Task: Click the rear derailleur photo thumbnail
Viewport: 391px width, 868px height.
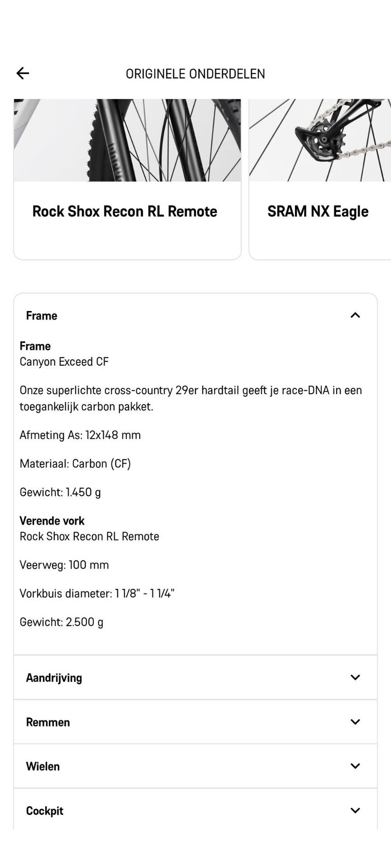Action: point(320,141)
